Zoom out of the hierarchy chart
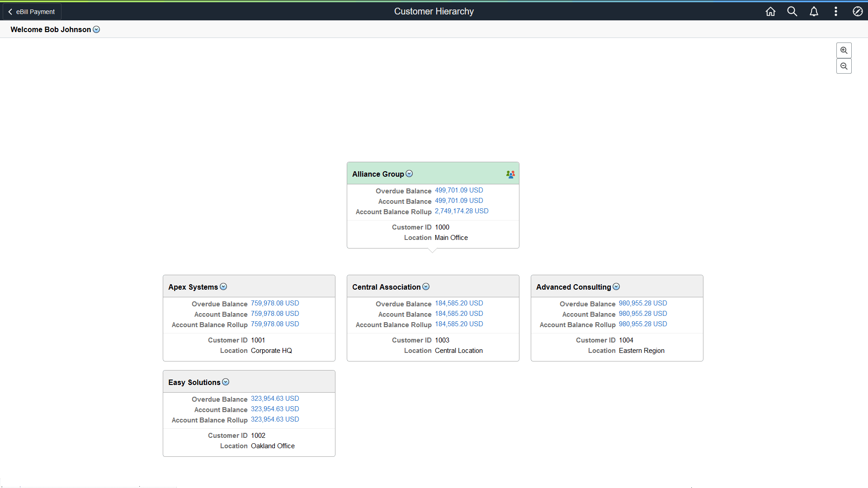The height and width of the screenshot is (488, 868). click(x=844, y=66)
